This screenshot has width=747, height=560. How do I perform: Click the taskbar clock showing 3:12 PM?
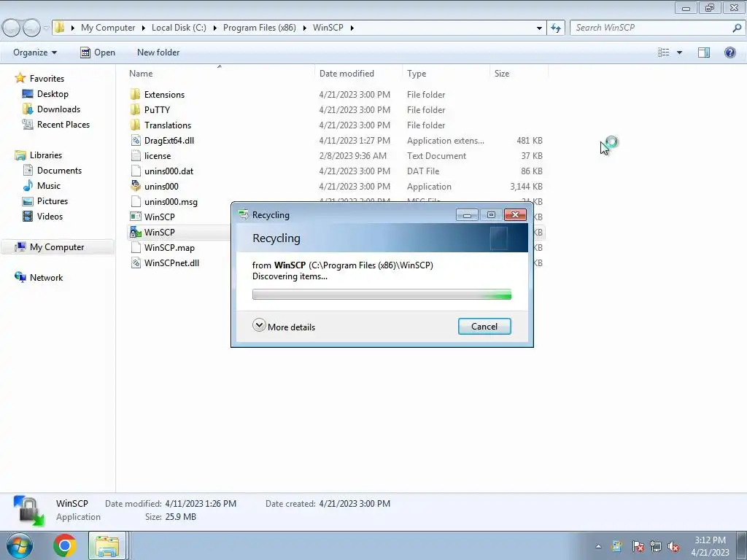coord(710,546)
